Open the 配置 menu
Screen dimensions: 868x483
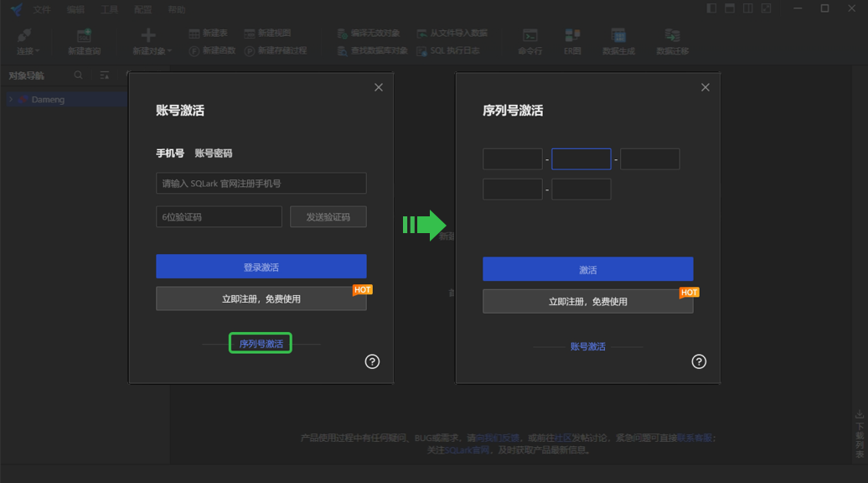tap(142, 9)
